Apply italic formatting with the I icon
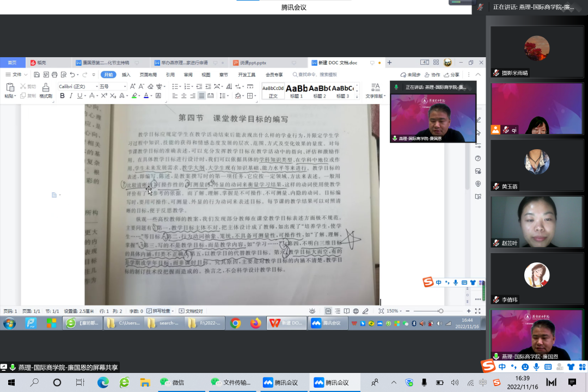This screenshot has height=392, width=588. [x=71, y=96]
